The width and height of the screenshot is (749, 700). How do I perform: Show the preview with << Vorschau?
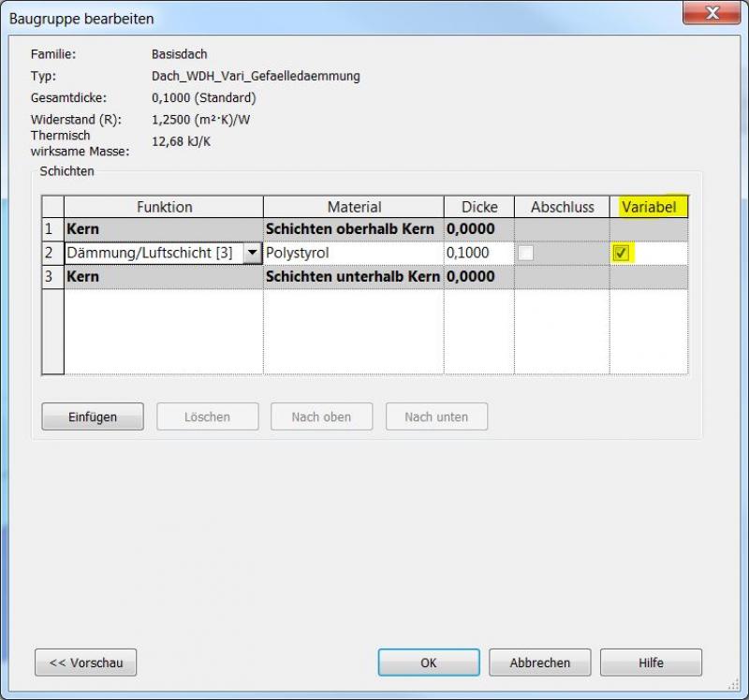click(x=85, y=663)
